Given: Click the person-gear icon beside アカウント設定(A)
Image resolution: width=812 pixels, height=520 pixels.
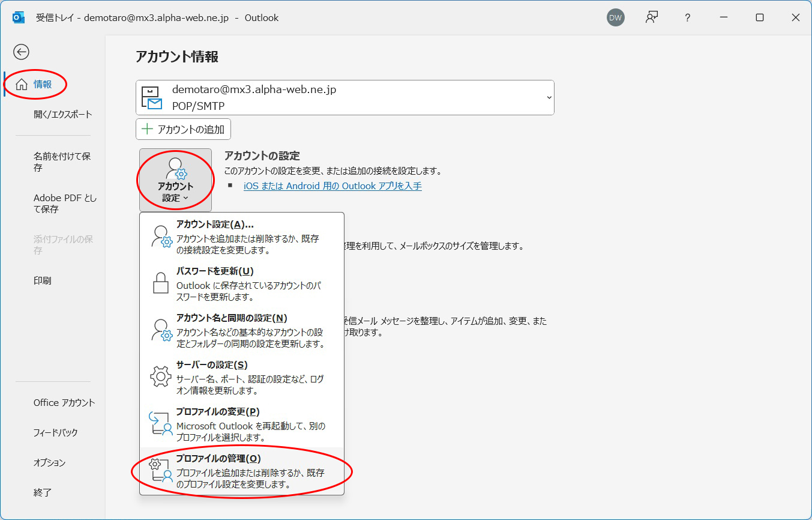Looking at the screenshot, I should 161,237.
